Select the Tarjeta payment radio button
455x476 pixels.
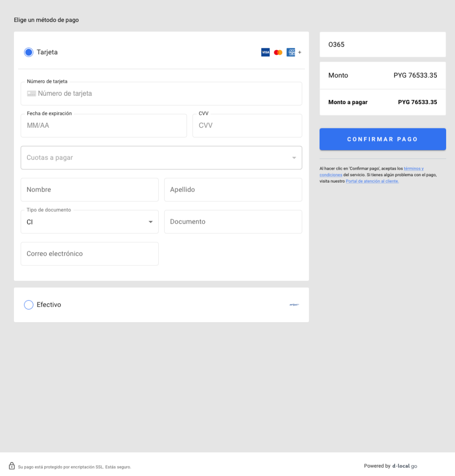(x=29, y=53)
